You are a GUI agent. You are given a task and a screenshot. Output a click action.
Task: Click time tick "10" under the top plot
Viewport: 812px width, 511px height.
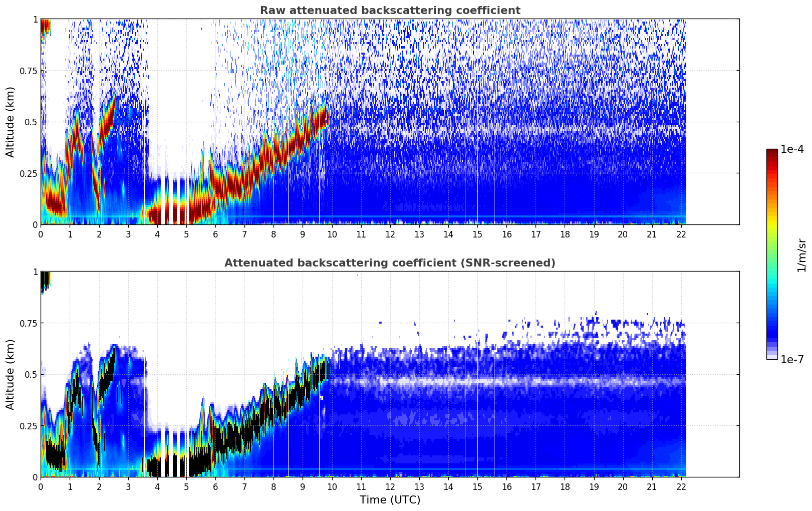[332, 234]
